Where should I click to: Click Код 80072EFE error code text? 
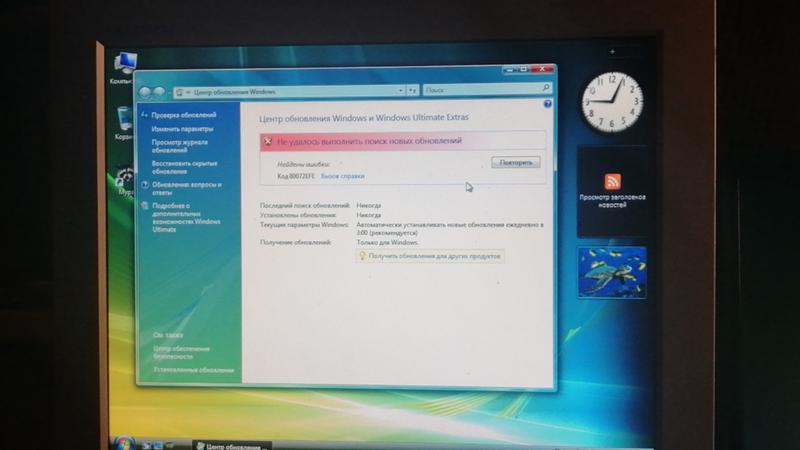(296, 176)
